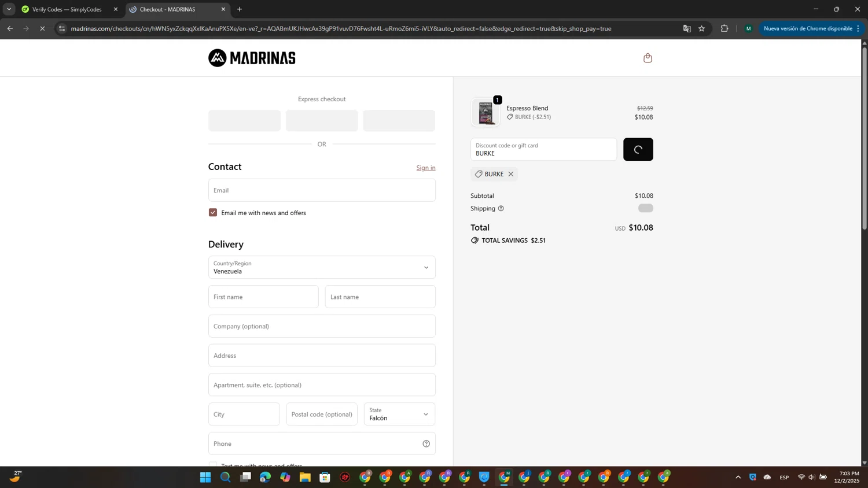Open the Windows Start menu
This screenshot has width=868, height=488.
coord(205,477)
